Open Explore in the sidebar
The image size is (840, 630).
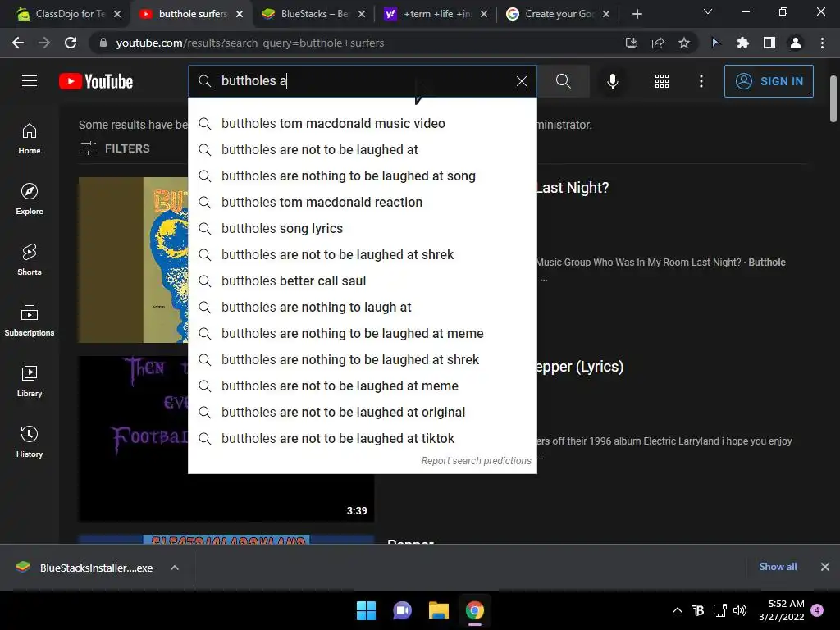30,199
